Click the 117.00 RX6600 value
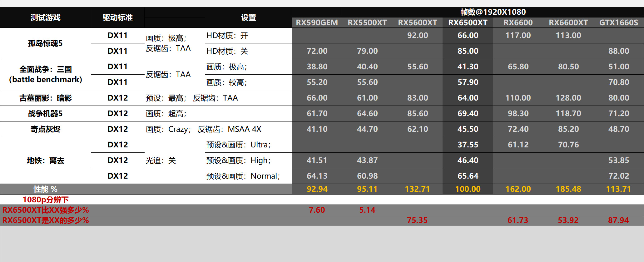Image resolution: width=644 pixels, height=262 pixels. pos(518,35)
